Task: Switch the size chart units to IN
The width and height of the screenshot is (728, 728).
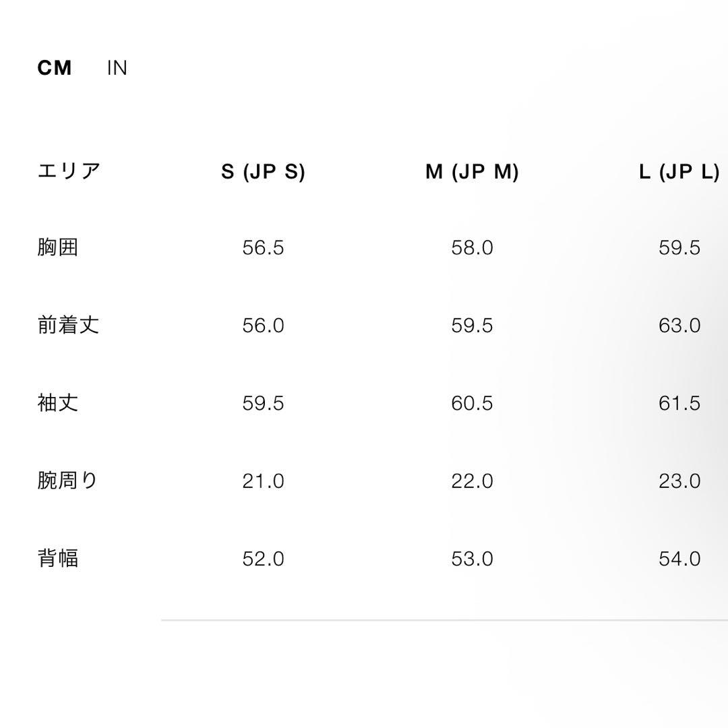Action: pos(118,67)
